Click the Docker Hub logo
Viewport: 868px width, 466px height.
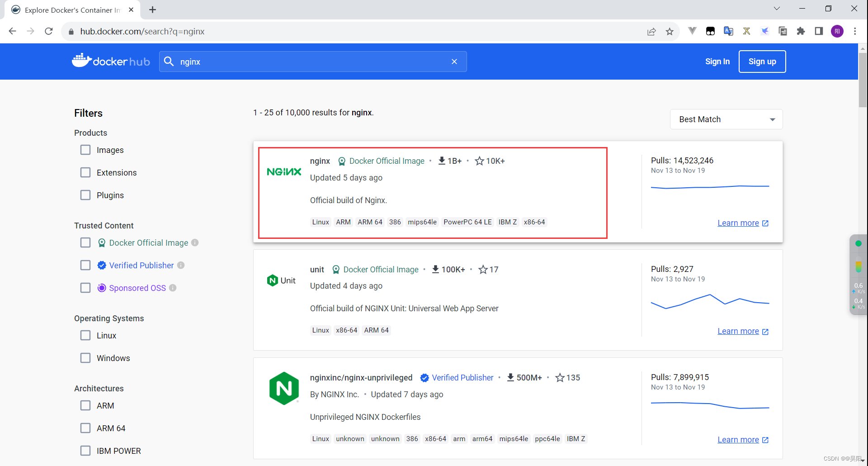coord(111,61)
